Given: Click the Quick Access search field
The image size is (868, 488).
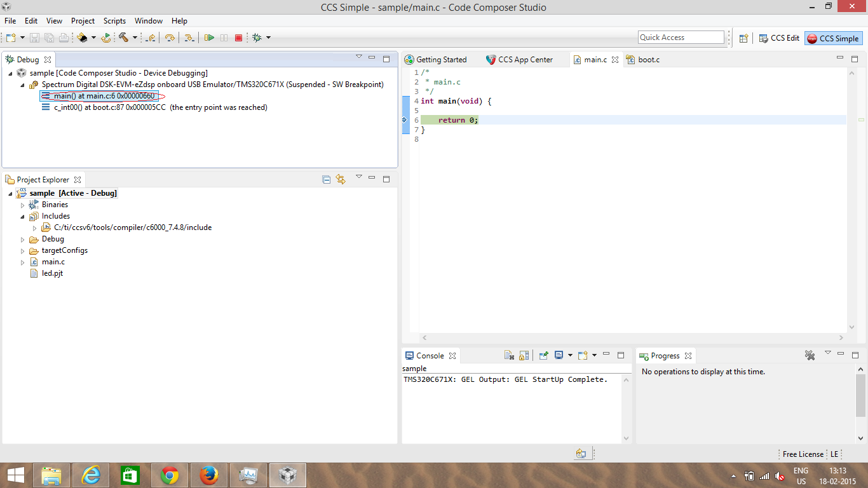Looking at the screenshot, I should coord(681,37).
